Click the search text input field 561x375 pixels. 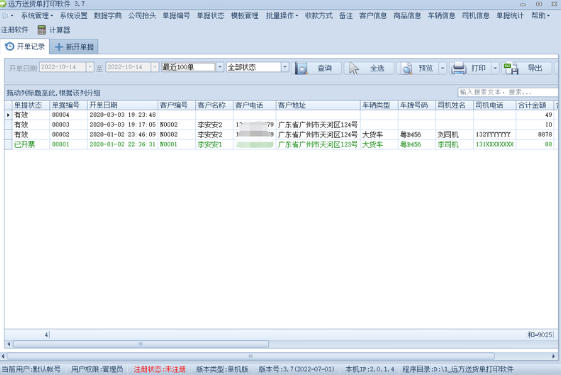coord(507,92)
